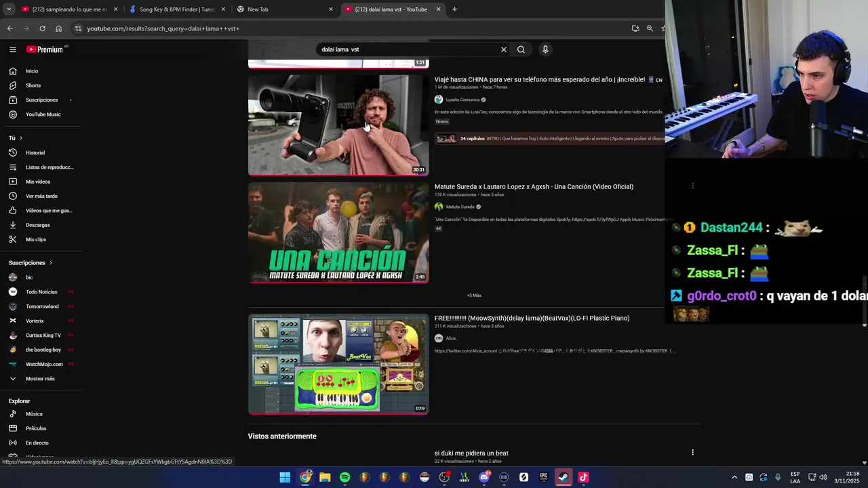The image size is (868, 488).
Task: Expand 24 capítulos chapter list
Action: [x=549, y=138]
